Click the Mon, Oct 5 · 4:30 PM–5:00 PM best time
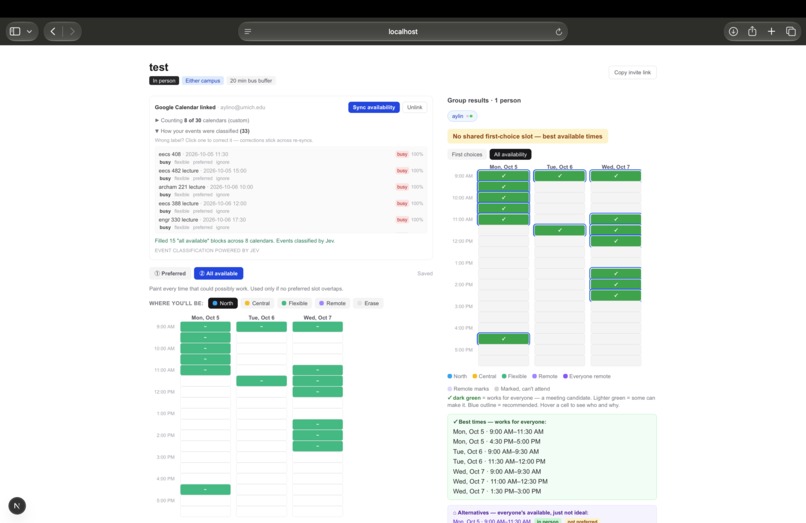The height and width of the screenshot is (523, 806). point(497,442)
